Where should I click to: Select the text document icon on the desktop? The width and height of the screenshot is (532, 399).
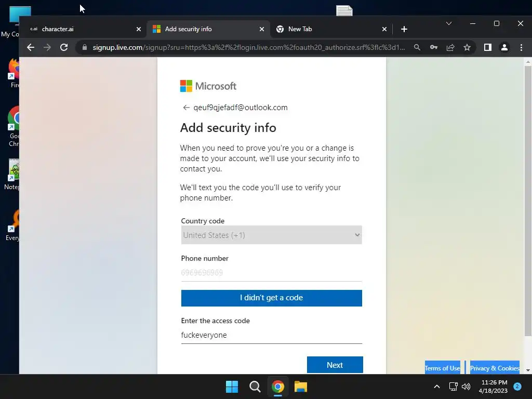coord(344,11)
